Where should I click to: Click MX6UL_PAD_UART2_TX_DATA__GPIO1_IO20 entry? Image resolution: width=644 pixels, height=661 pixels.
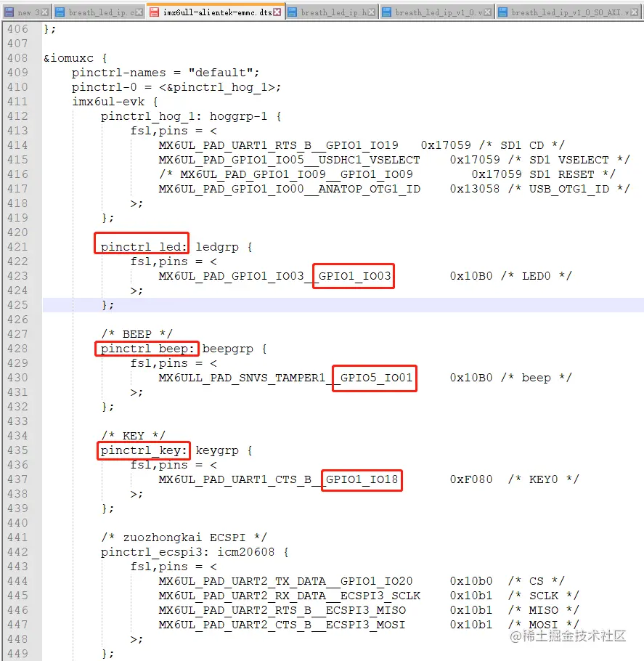pyautogui.click(x=286, y=581)
